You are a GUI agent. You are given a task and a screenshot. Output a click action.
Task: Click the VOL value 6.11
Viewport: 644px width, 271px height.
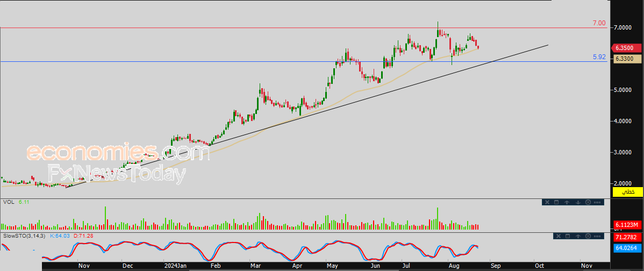coord(24,202)
